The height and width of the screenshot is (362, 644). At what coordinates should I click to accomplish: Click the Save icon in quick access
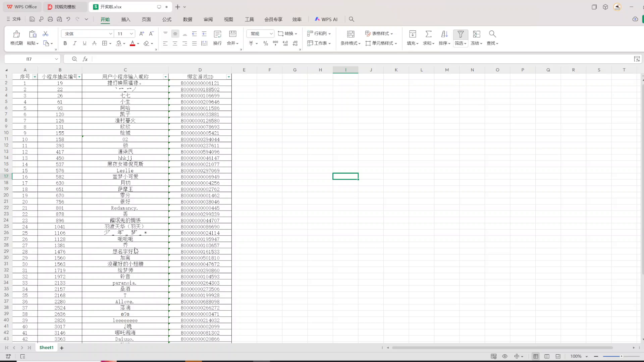coord(32,19)
